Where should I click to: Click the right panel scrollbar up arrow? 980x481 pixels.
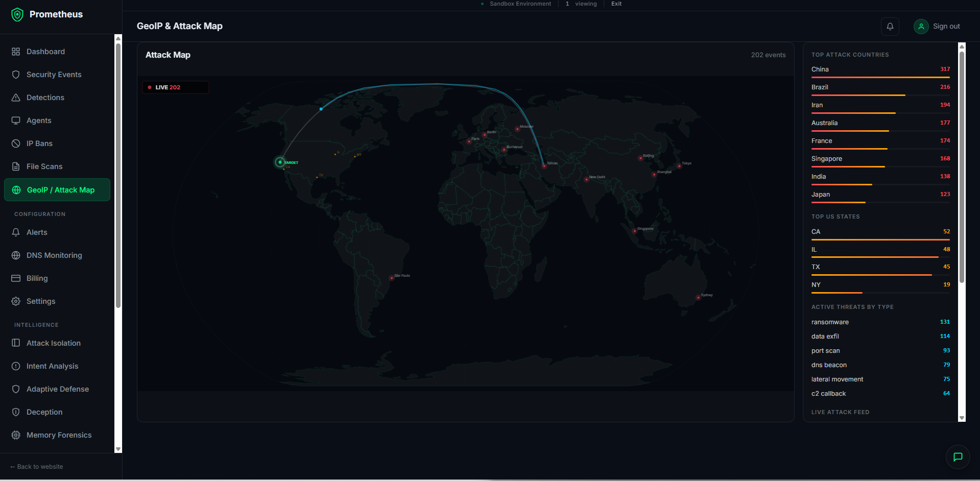coord(962,46)
